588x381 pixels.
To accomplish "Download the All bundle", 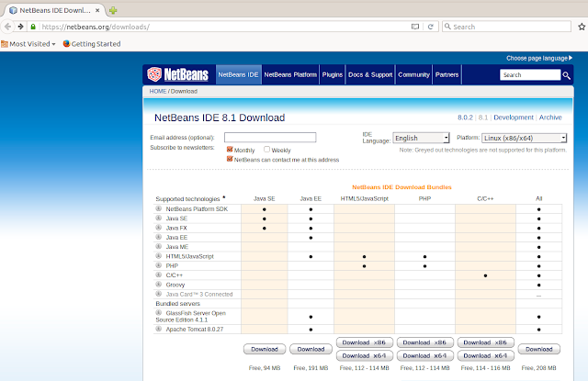I will 539,349.
